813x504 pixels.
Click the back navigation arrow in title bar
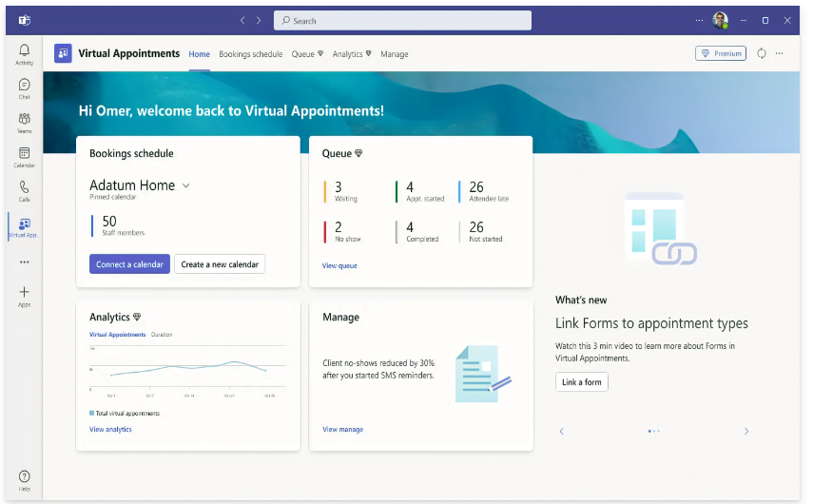242,20
